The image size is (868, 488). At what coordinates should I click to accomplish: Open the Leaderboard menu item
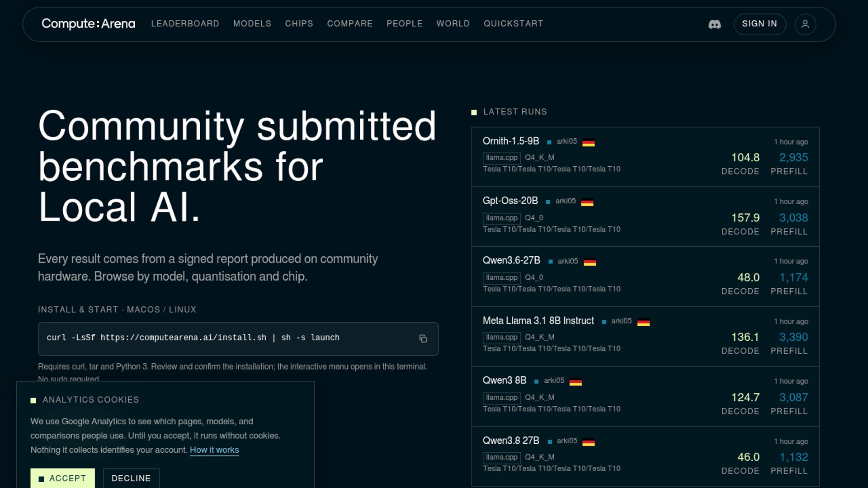pos(185,23)
